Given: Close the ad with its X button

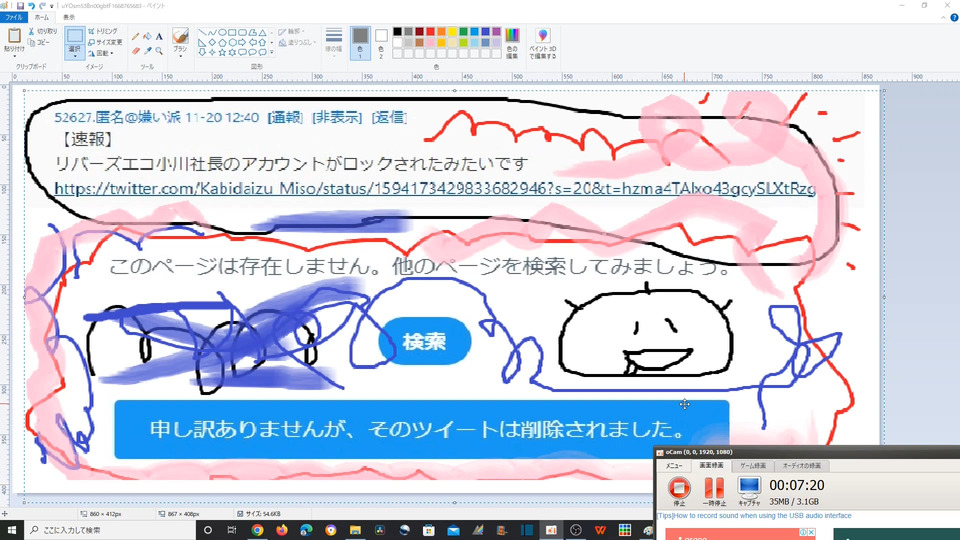Looking at the screenshot, I should 811,533.
